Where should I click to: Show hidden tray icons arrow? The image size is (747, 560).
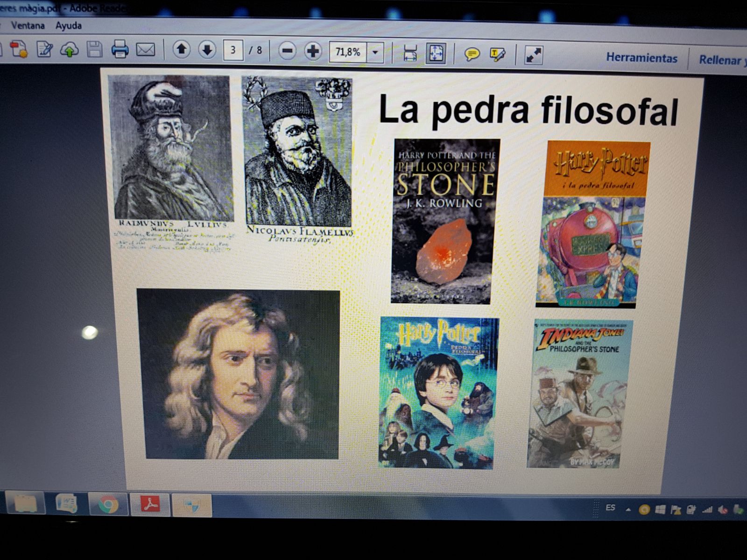point(628,510)
